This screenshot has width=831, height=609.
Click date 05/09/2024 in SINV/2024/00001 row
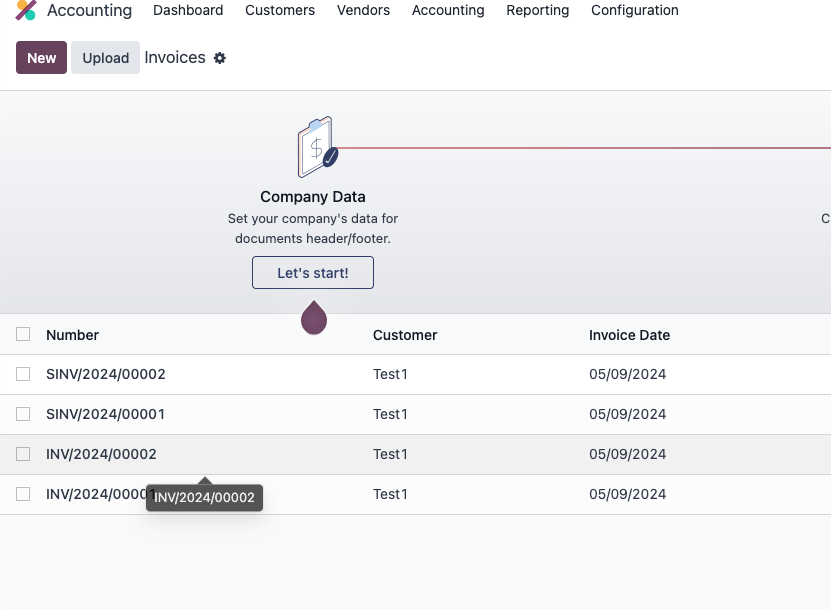point(627,414)
